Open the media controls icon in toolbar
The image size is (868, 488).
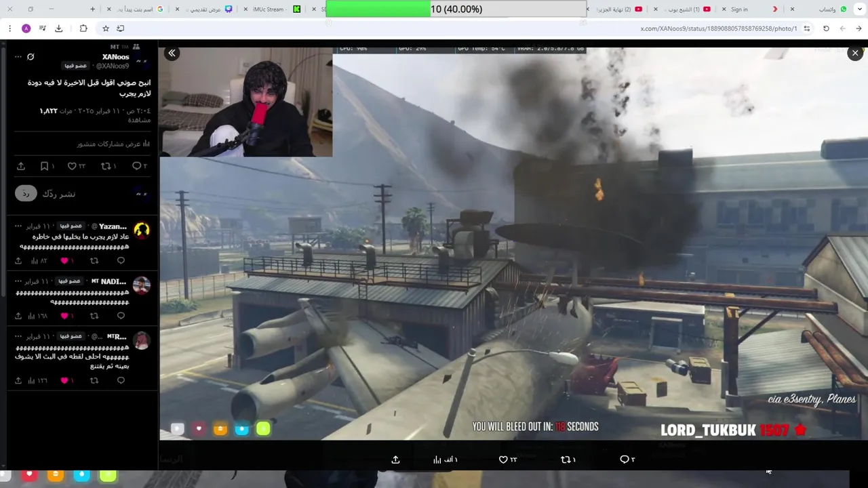click(x=42, y=28)
